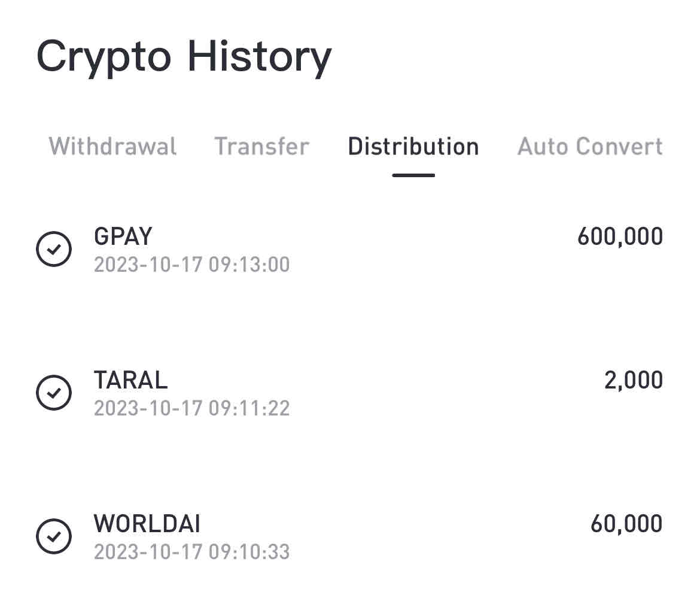Click the TARAL timestamp ending 09:11:22

click(x=191, y=408)
